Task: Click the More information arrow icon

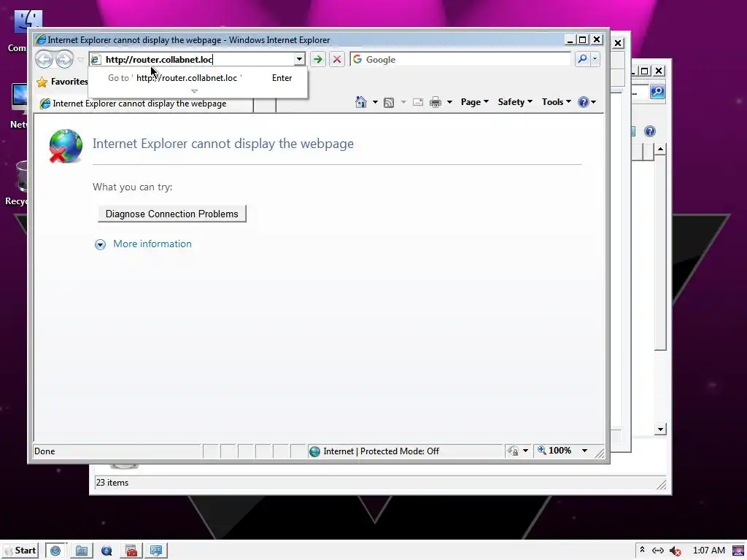Action: click(x=100, y=245)
